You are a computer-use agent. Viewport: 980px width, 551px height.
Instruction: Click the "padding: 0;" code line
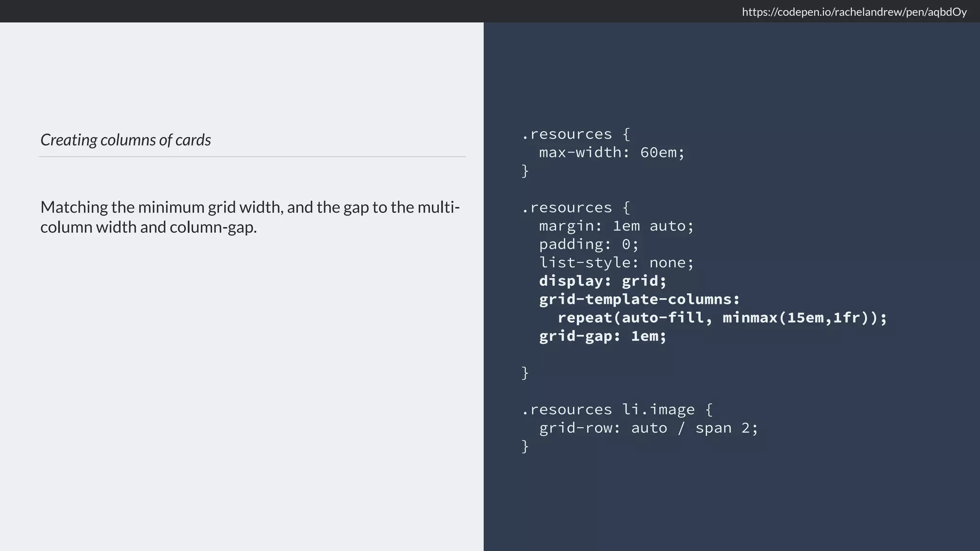[589, 244]
